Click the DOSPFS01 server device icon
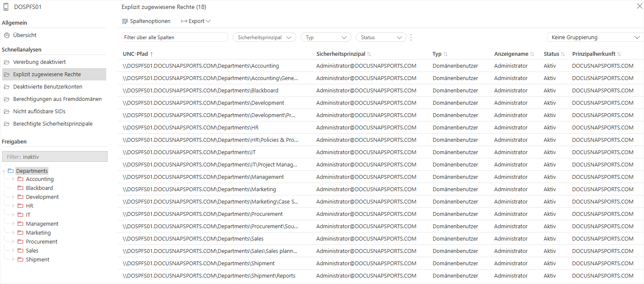Viewport: 644px width, 284px height. 6,7
